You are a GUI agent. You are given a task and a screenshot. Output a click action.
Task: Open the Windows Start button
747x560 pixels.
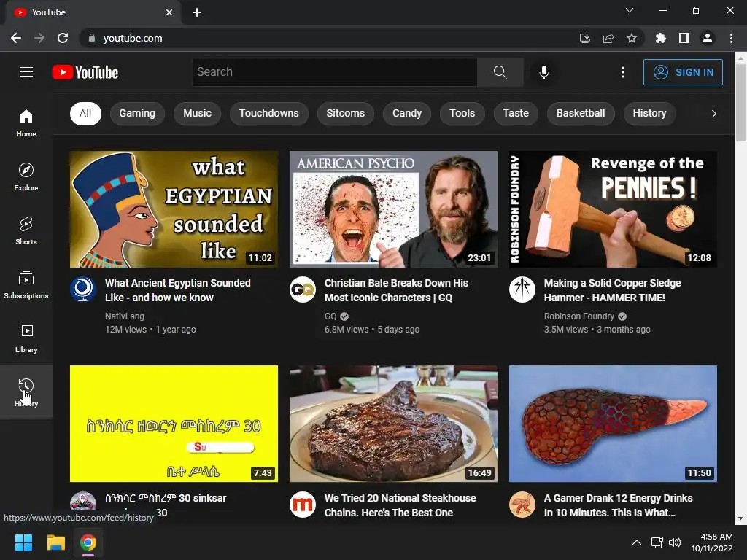pos(23,542)
